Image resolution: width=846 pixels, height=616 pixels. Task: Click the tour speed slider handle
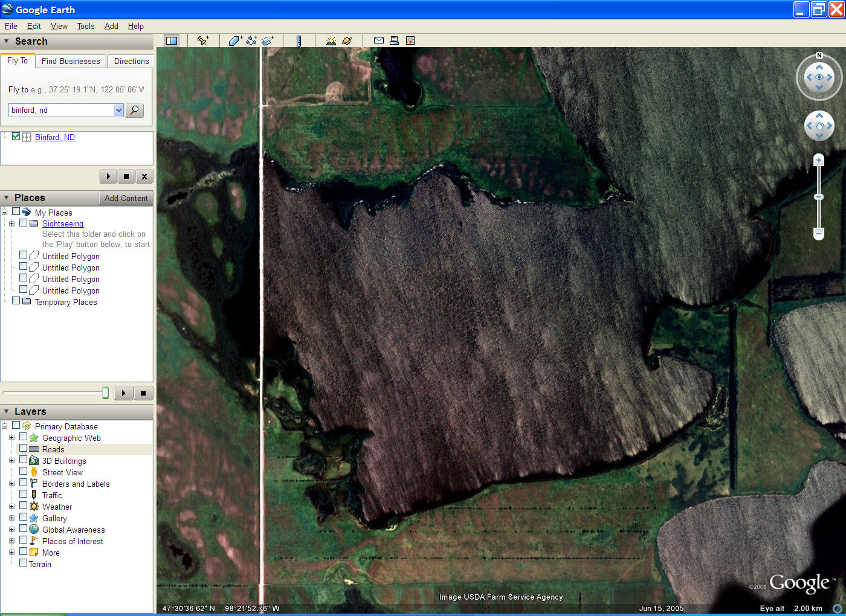[105, 393]
